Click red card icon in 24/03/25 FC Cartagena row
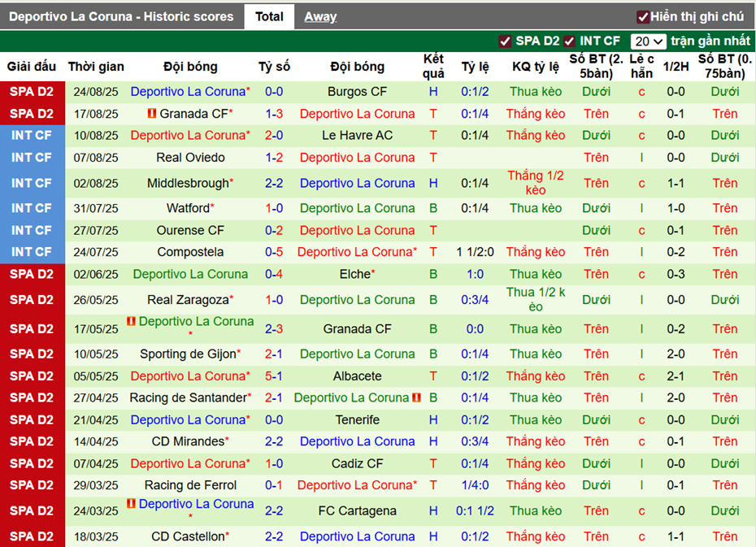This screenshot has height=547, width=756. point(131,504)
